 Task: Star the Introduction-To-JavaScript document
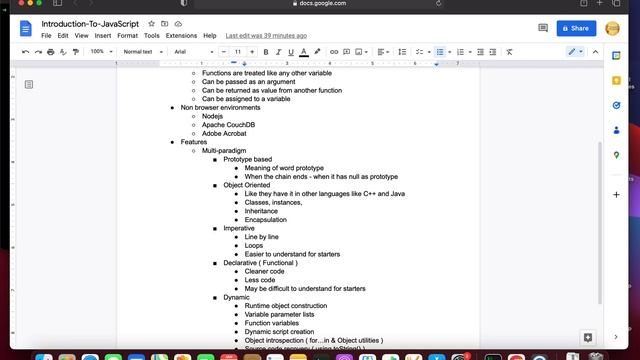point(151,24)
